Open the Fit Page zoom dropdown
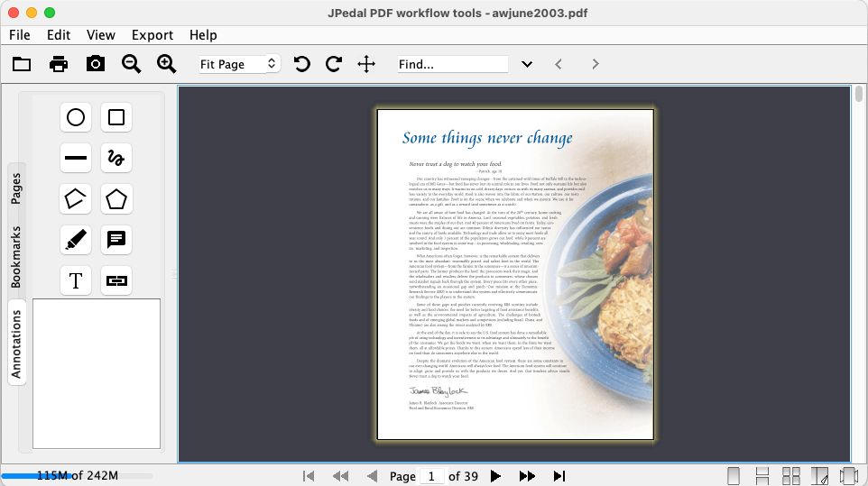 click(x=239, y=64)
